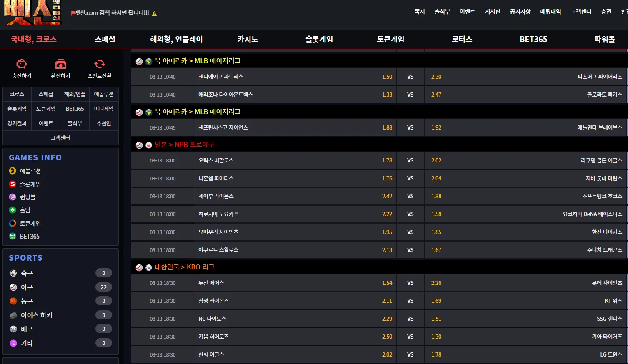628x364 pixels.
Task: Click the 충전하기 piggy bank icon
Action: click(22, 64)
